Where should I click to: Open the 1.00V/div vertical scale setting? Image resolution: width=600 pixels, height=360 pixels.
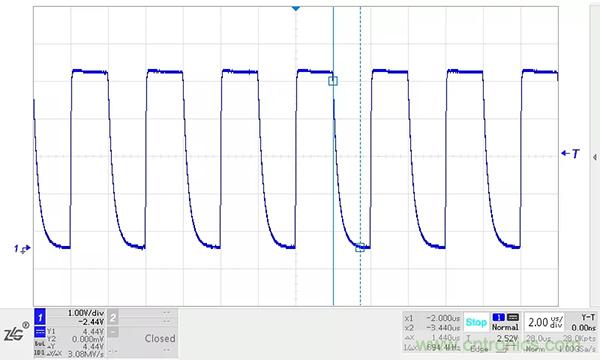(x=85, y=313)
